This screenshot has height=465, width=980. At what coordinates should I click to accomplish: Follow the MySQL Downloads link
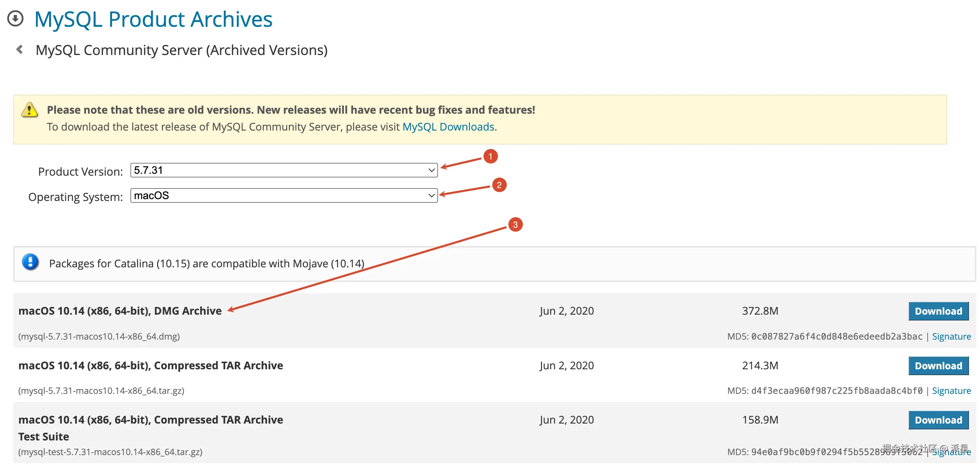[448, 127]
